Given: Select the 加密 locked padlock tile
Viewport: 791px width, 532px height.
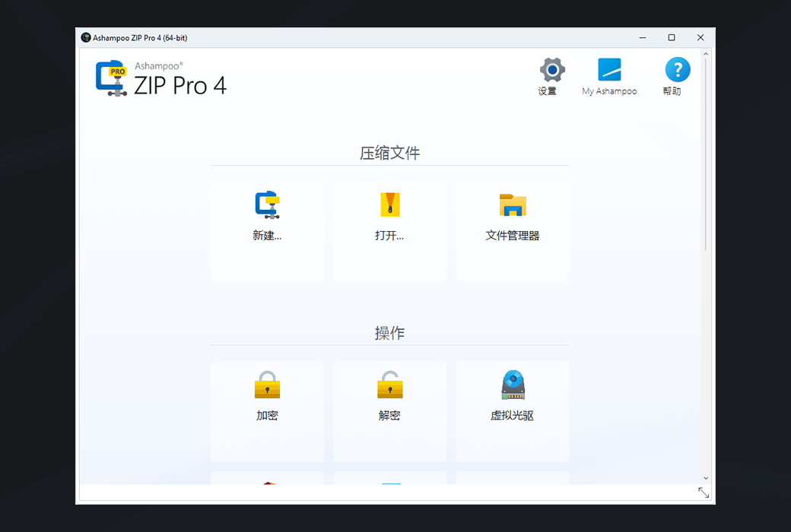Looking at the screenshot, I should 268,411.
